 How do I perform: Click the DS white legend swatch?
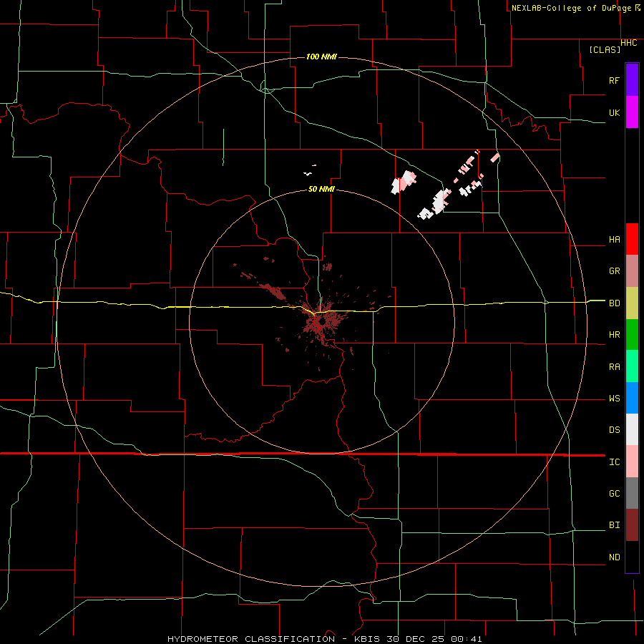pyautogui.click(x=632, y=429)
